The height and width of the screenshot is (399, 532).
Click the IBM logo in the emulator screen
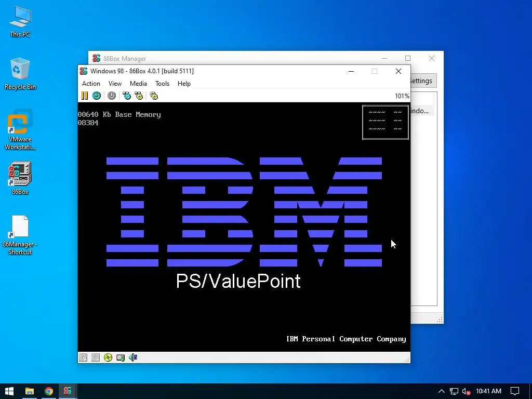click(x=244, y=212)
